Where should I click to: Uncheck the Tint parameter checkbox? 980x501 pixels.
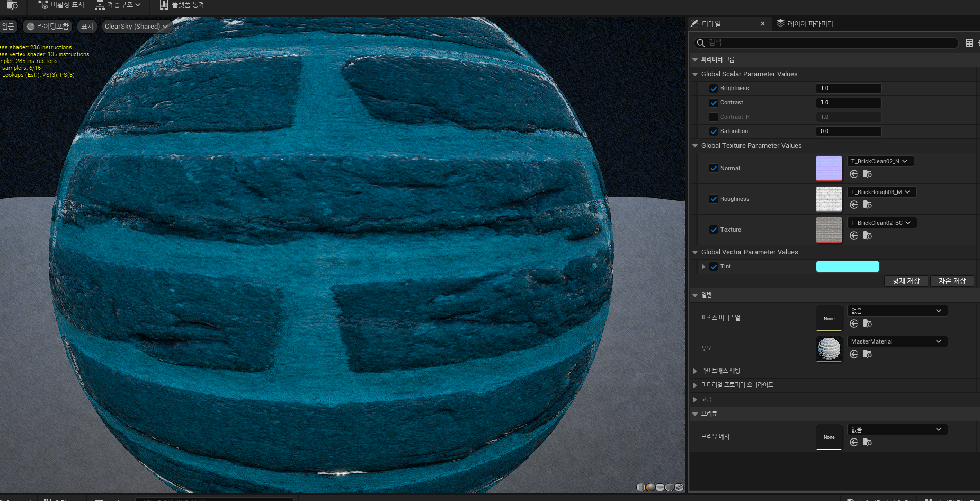pos(714,267)
